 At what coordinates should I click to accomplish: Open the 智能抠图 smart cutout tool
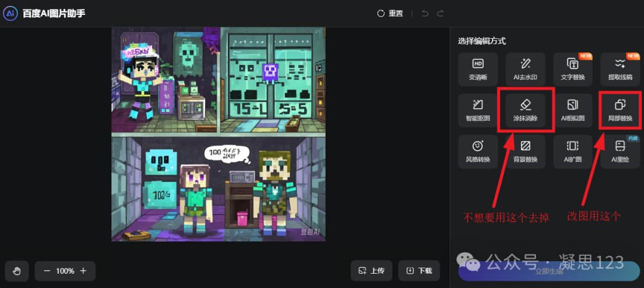pos(478,110)
